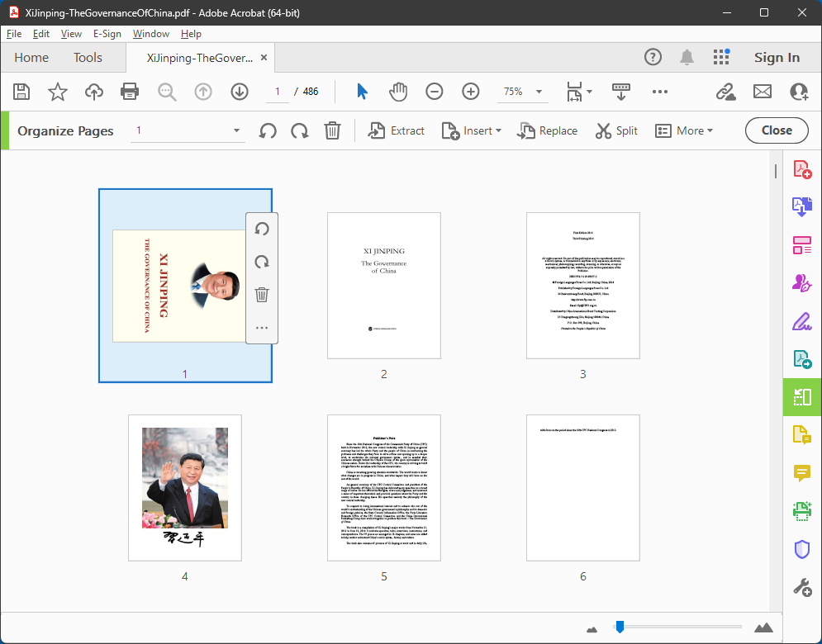Go to the previous page arrow
Image resolution: width=822 pixels, height=644 pixels.
pos(203,92)
